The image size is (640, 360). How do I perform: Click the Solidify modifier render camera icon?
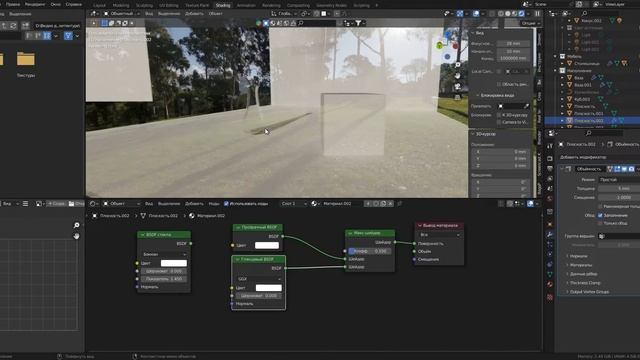click(x=631, y=169)
